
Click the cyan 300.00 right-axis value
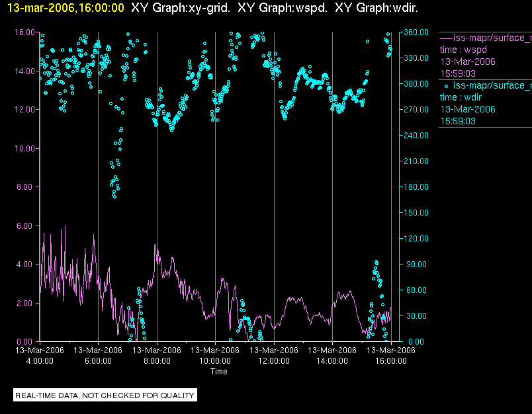click(x=416, y=84)
